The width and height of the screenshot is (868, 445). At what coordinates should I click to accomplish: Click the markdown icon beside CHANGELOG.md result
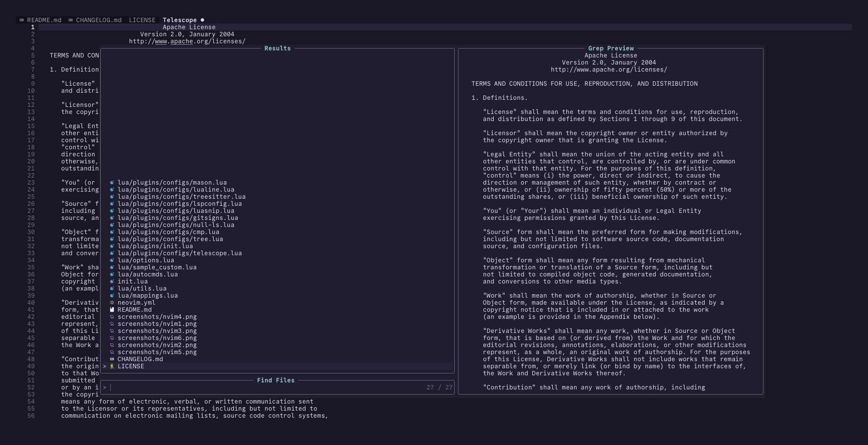112,359
